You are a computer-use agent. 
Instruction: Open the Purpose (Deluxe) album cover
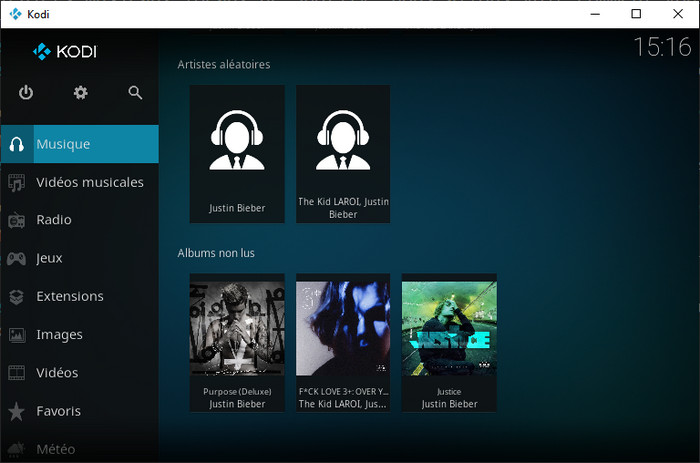click(x=237, y=328)
